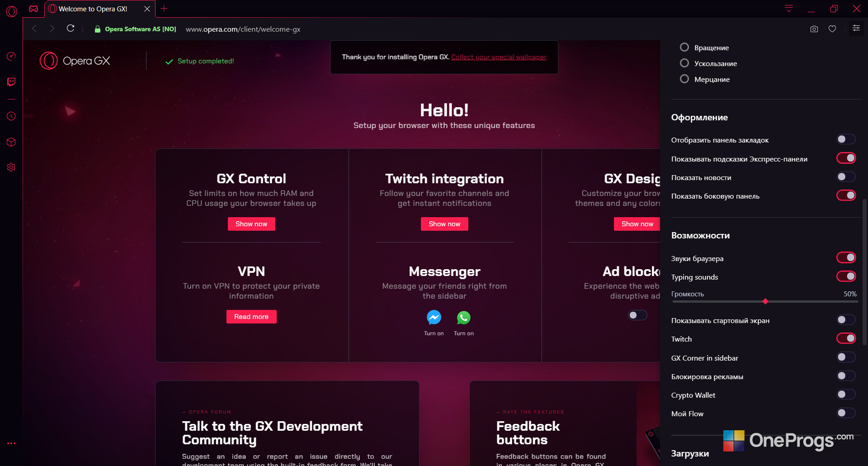The height and width of the screenshot is (466, 868).
Task: Click Talk to the GX Development Community heading
Action: click(272, 433)
